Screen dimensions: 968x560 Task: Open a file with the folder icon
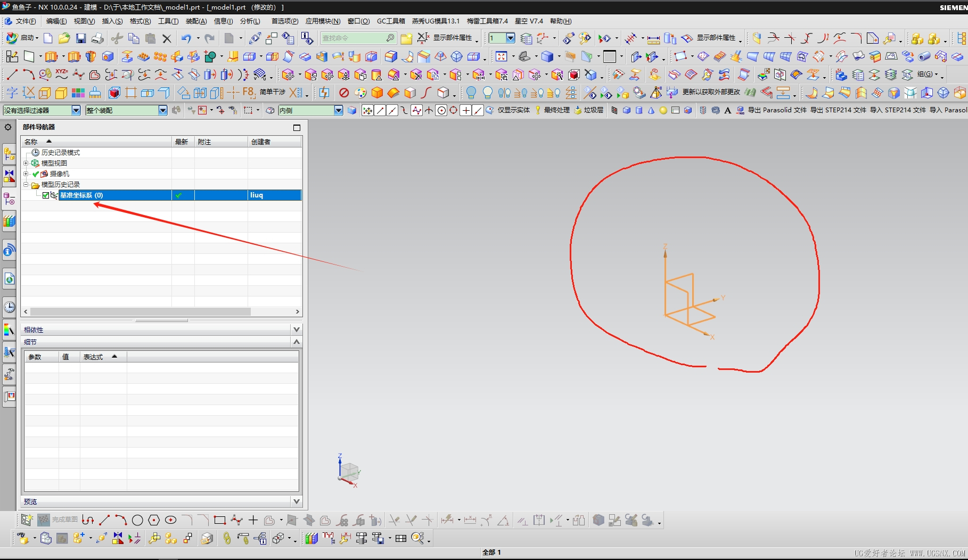pos(64,38)
